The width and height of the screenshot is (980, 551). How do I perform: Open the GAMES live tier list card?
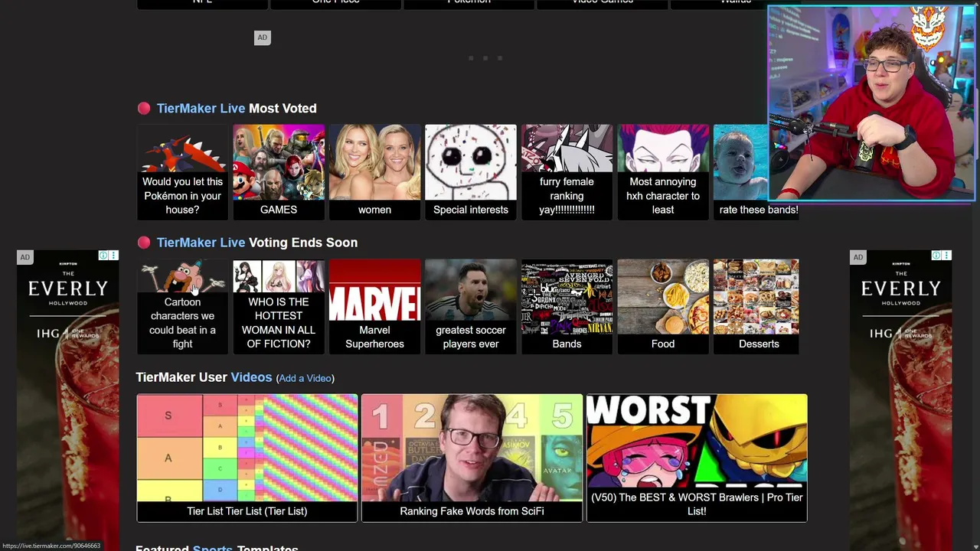[x=279, y=172]
